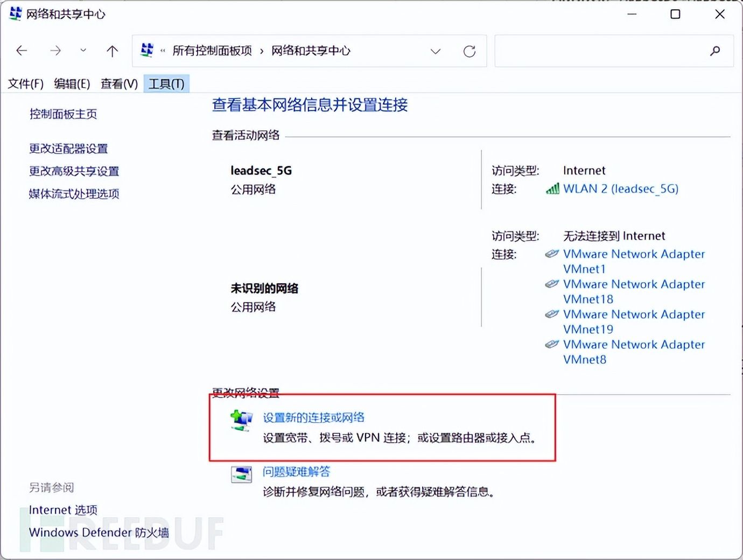Click the set up new connection icon
Image resolution: width=743 pixels, height=560 pixels.
pos(241,421)
